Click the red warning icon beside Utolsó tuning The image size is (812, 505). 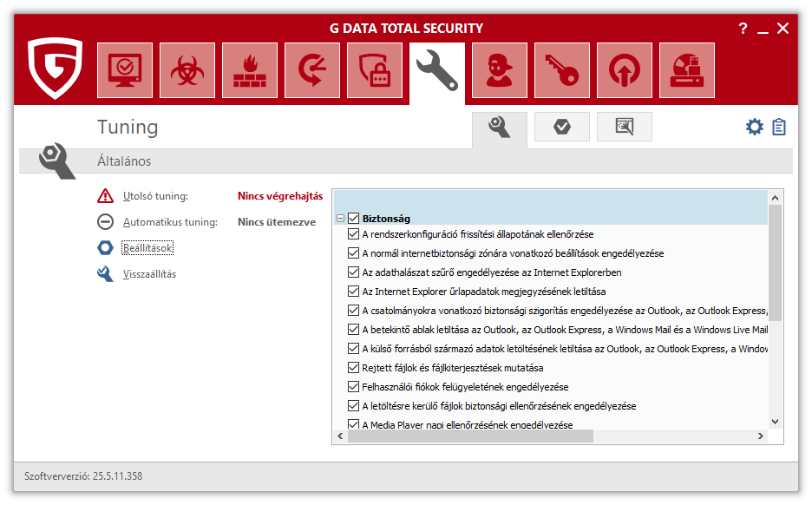[x=105, y=196]
